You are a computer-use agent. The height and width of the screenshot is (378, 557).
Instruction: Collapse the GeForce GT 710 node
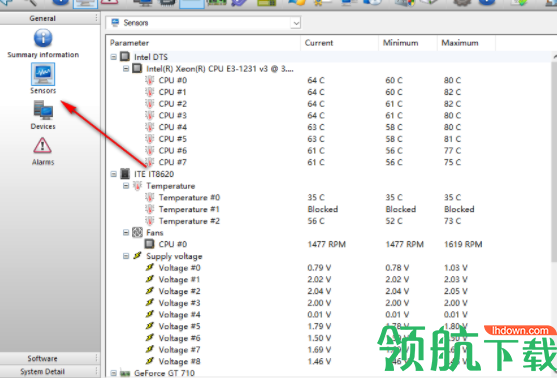(x=113, y=373)
